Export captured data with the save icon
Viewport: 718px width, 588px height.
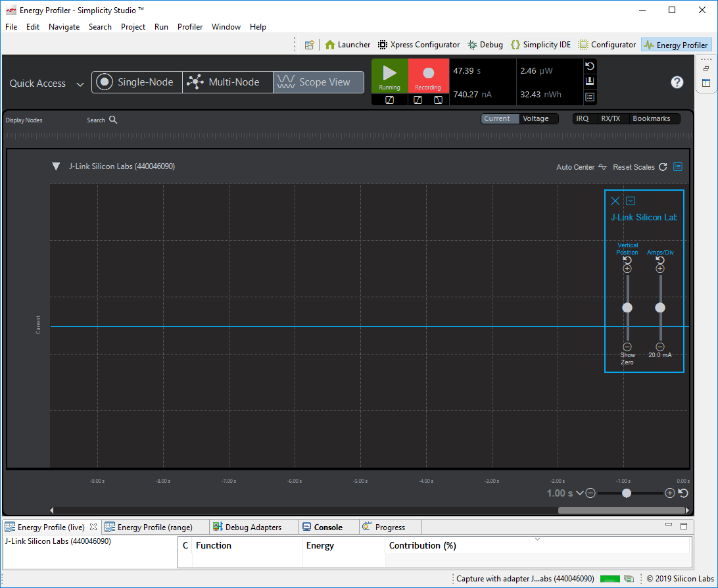tap(590, 80)
